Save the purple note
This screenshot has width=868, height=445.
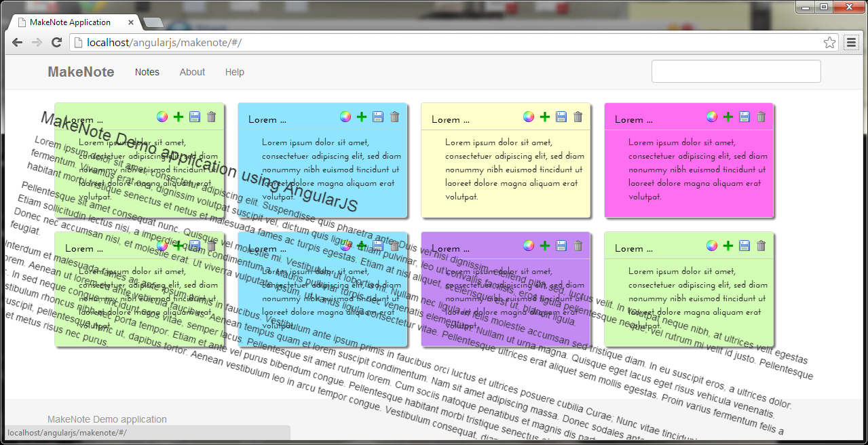(x=561, y=246)
